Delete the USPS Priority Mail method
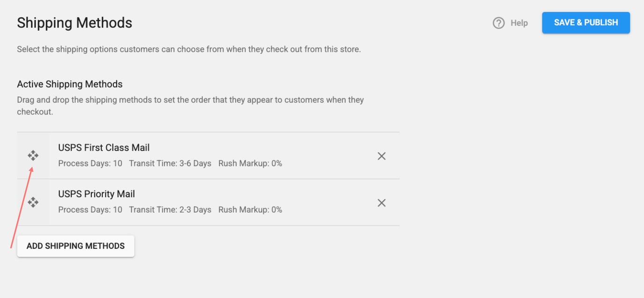644x298 pixels. point(381,203)
